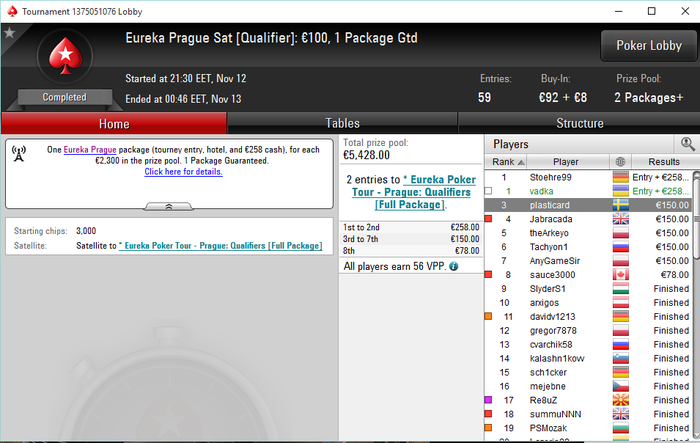Screen dimensions: 700x443
Task: Open the Poker Lobby button
Action: coord(649,46)
